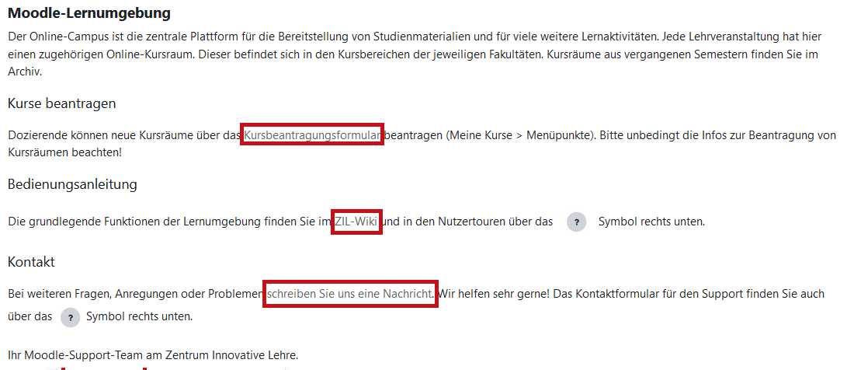Click the "Moodle-Lernumgebung" main heading

tap(89, 13)
